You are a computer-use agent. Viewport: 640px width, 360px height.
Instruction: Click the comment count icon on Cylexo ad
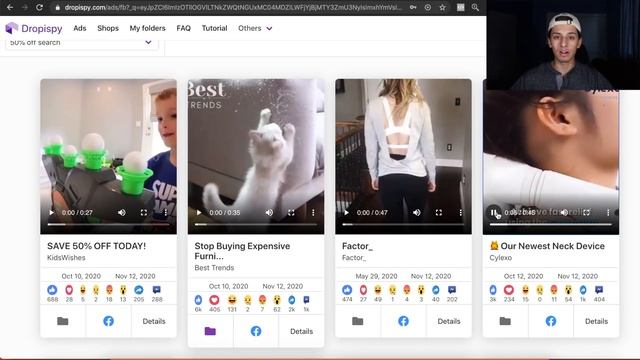click(x=599, y=290)
